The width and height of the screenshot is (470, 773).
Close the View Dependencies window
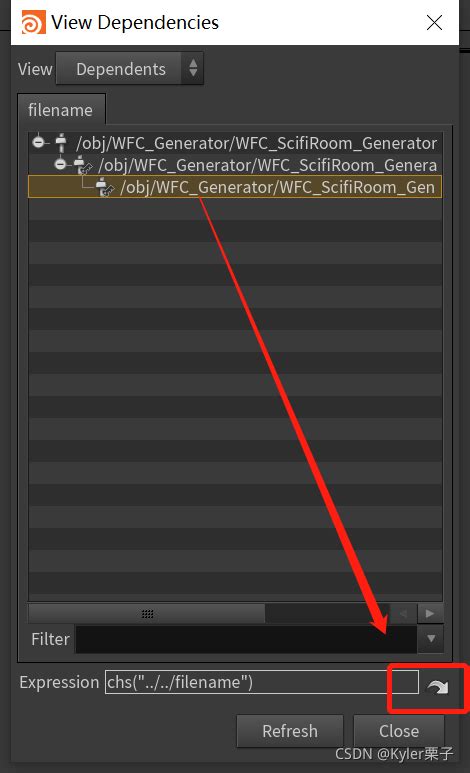tap(434, 22)
